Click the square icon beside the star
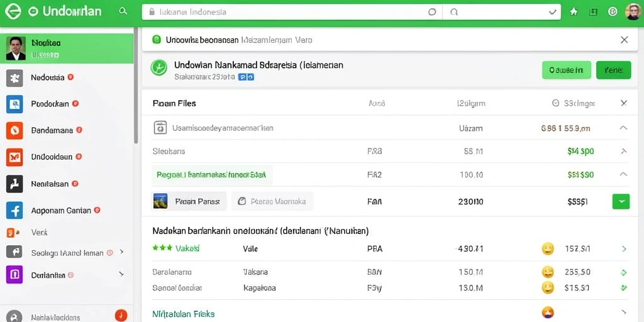The height and width of the screenshot is (322, 644). click(593, 12)
